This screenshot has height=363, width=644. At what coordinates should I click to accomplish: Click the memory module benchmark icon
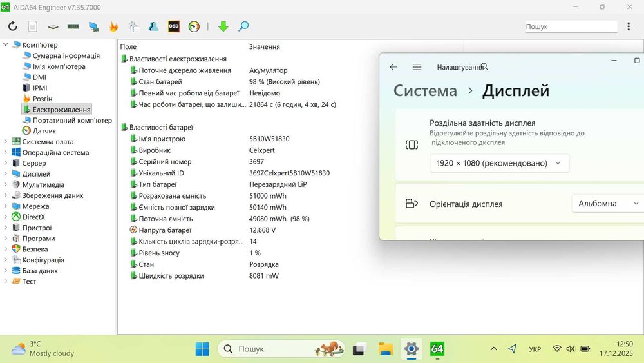73,26
